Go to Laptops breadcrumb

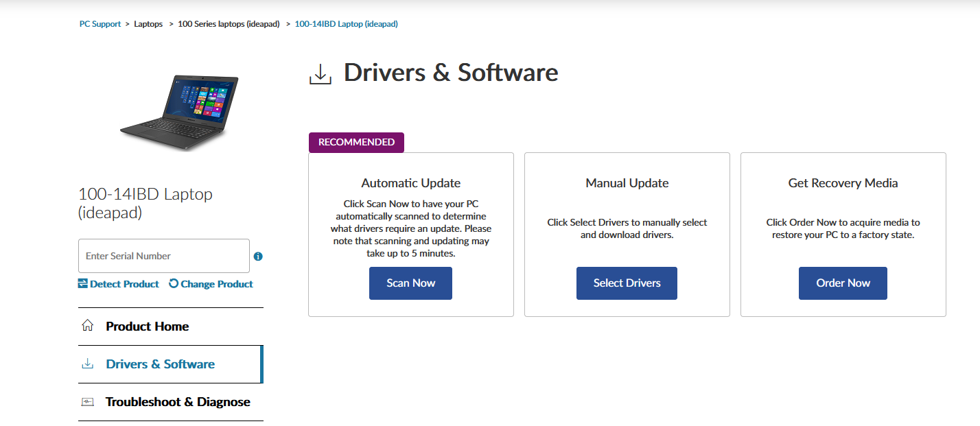(148, 24)
